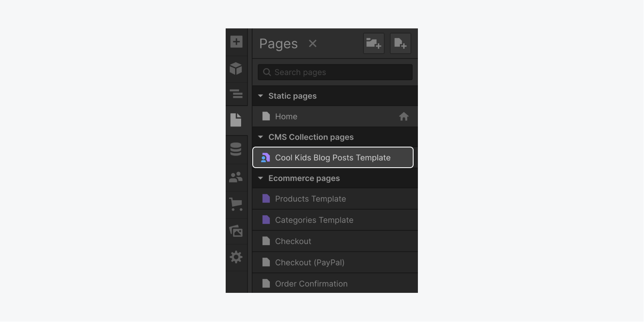Open the Navigator panel icon
The image size is (644, 322).
(236, 94)
